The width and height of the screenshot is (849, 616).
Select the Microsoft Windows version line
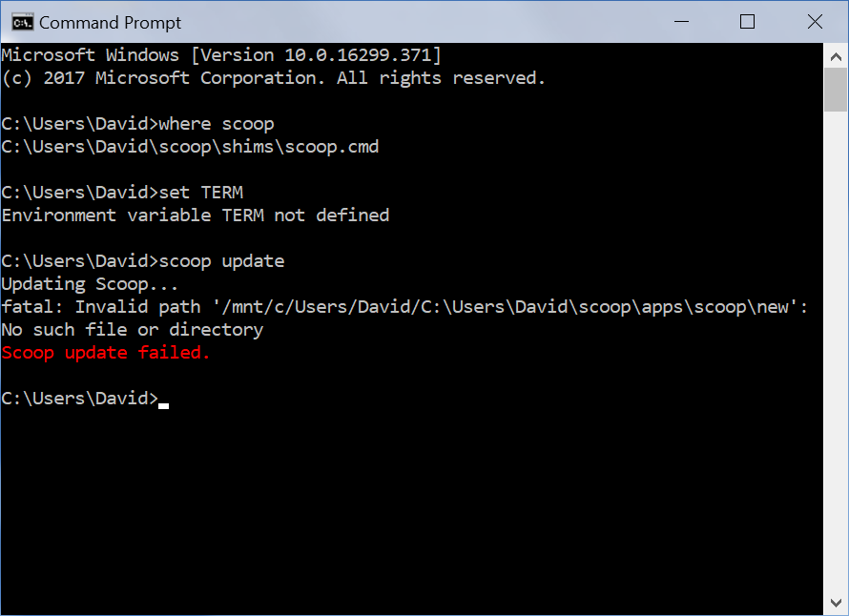click(219, 54)
